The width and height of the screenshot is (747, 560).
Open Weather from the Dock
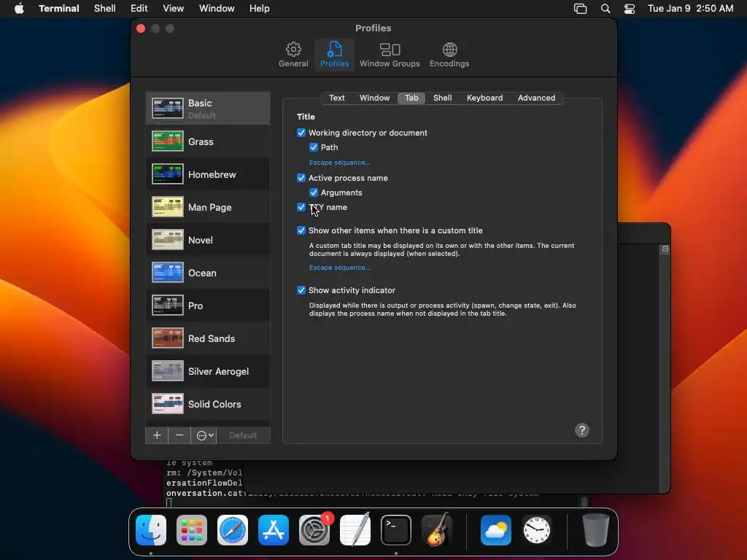pyautogui.click(x=496, y=530)
